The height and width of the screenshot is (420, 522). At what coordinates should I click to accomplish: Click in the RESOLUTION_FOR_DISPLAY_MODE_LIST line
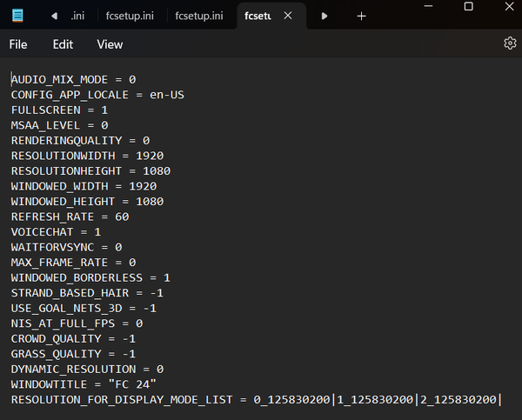tap(252, 399)
